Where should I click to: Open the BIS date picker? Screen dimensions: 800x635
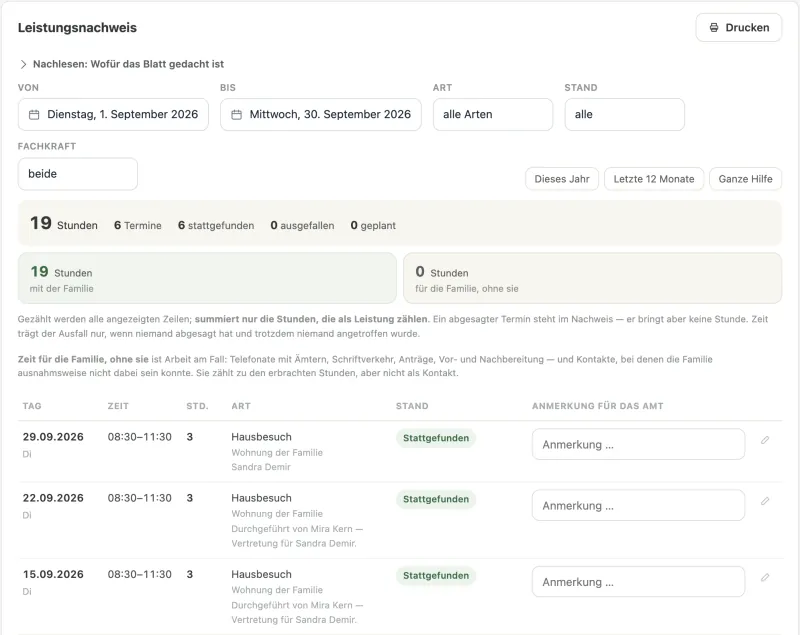[x=320, y=114]
